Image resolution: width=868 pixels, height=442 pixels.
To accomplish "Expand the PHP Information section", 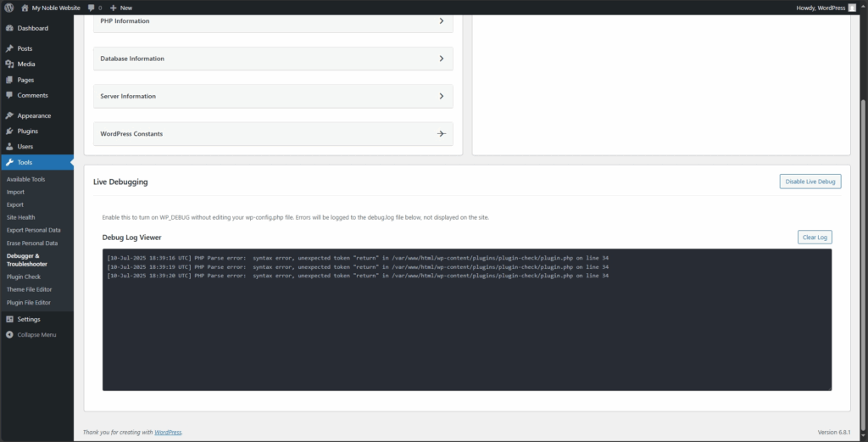I will coord(441,20).
